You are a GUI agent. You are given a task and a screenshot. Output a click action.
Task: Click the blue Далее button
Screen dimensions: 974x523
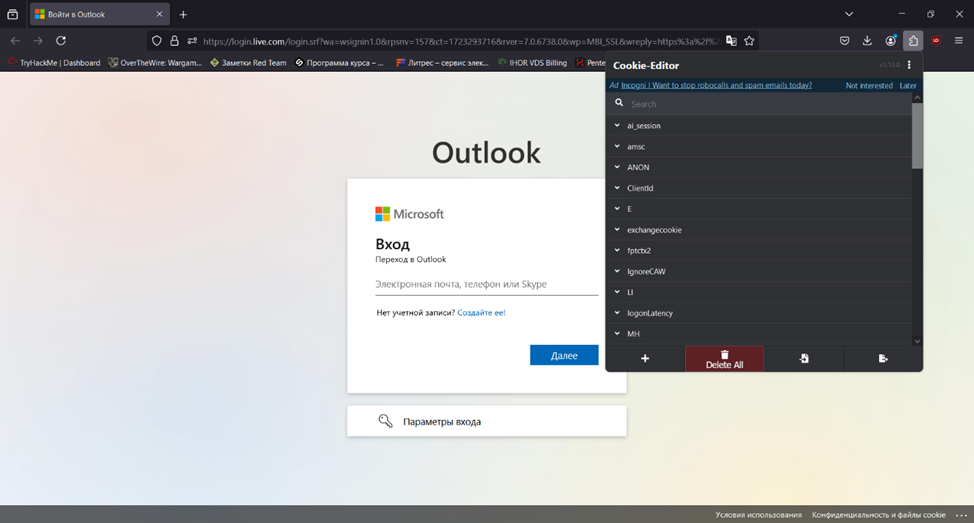564,355
